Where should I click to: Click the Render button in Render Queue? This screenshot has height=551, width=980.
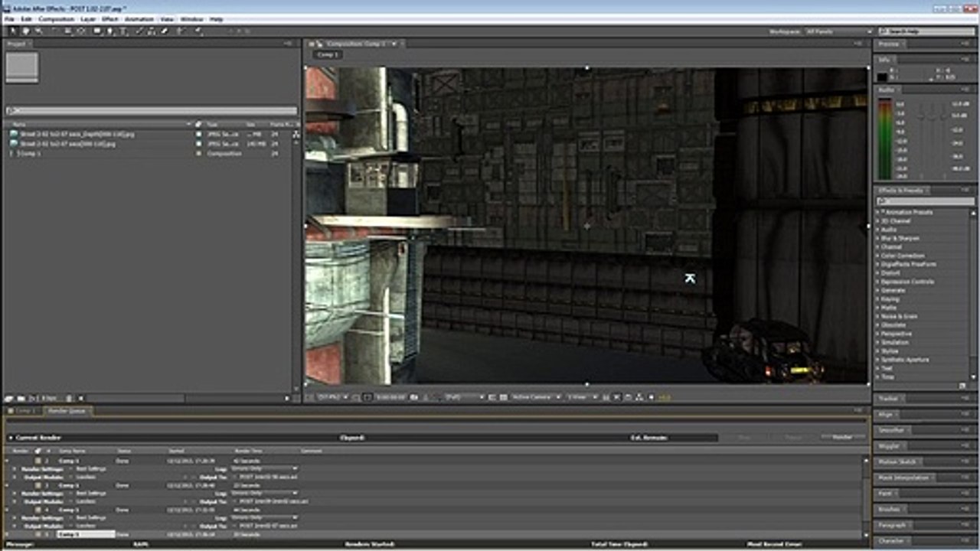843,437
